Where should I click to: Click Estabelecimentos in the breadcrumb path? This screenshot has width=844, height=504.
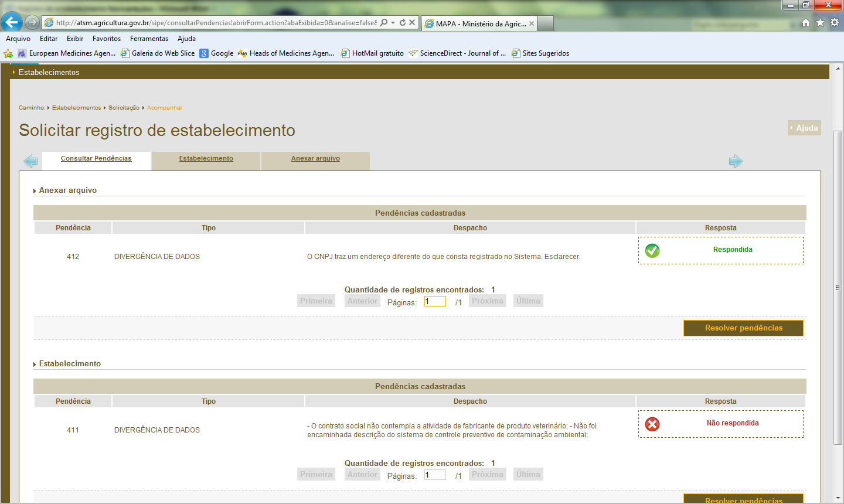click(76, 108)
